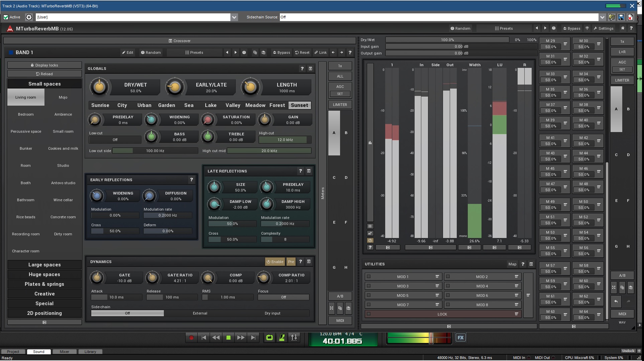
Task: Click the Gate Attack 10.0 ms field
Action: coord(116,297)
